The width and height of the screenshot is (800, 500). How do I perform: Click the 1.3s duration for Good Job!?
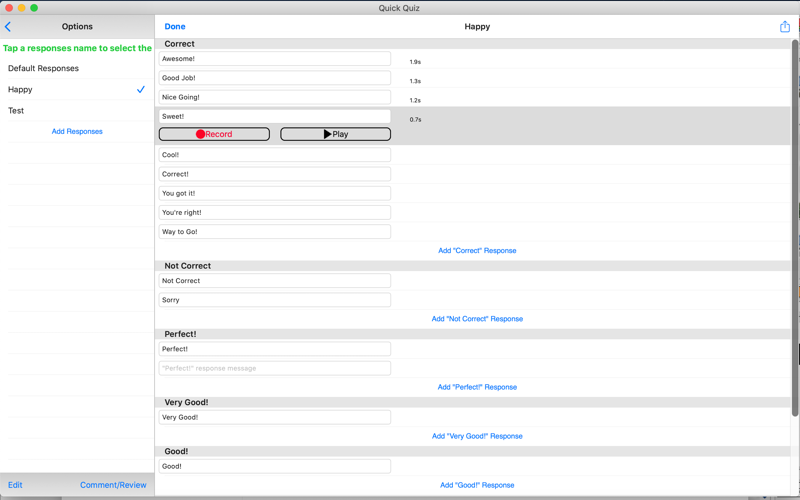tap(415, 81)
